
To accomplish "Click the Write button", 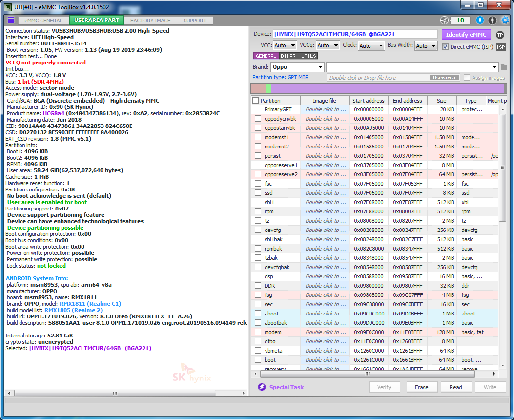I will coord(490,387).
